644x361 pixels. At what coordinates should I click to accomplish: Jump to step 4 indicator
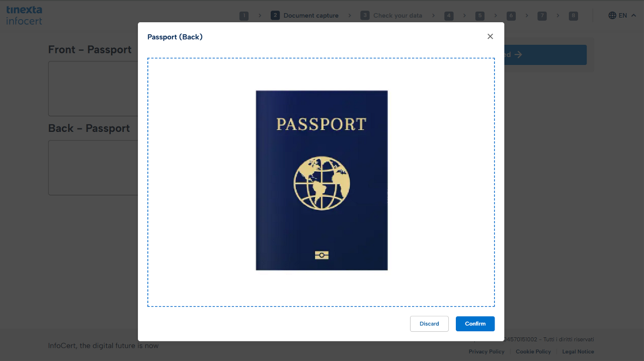pyautogui.click(x=449, y=16)
